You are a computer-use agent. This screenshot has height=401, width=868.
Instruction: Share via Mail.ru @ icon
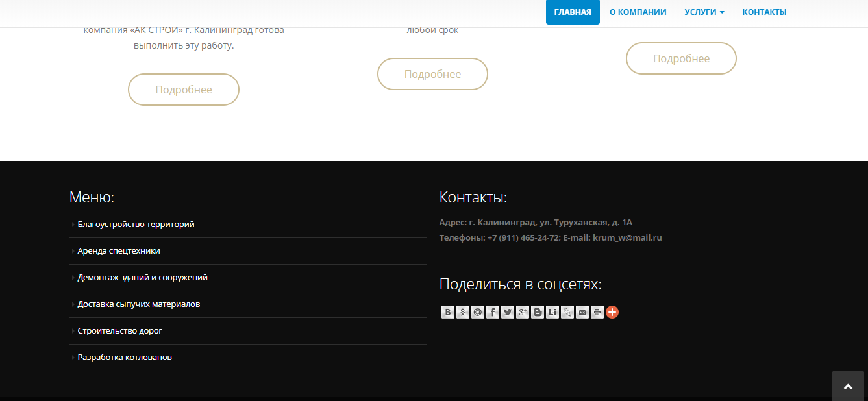click(x=478, y=312)
